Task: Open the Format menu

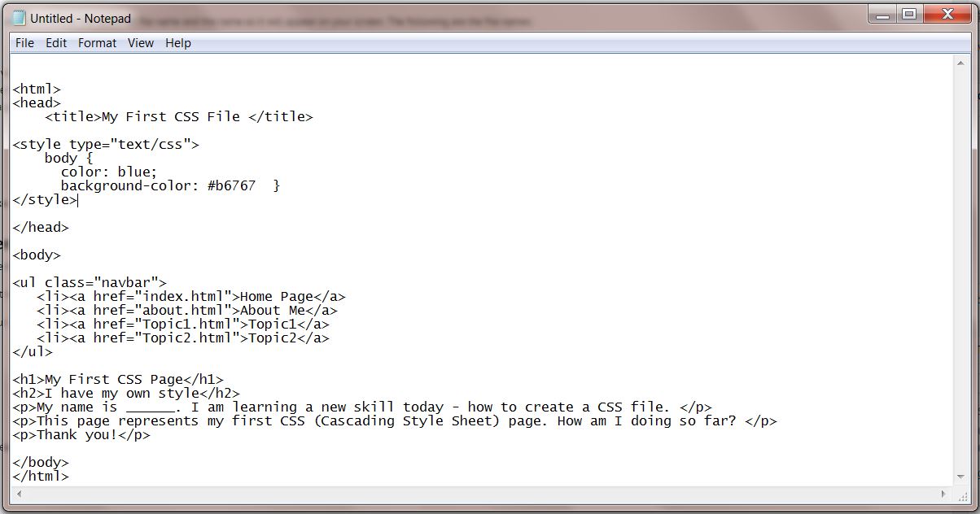Action: [98, 43]
